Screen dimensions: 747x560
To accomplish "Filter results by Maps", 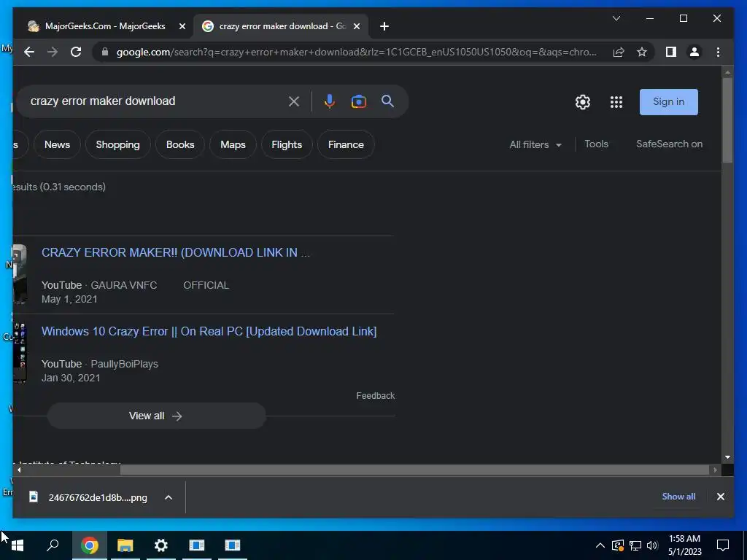I will pyautogui.click(x=233, y=144).
